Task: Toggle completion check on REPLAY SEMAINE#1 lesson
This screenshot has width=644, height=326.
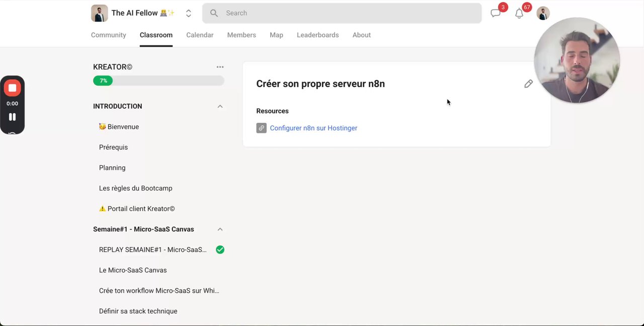Action: click(220, 249)
